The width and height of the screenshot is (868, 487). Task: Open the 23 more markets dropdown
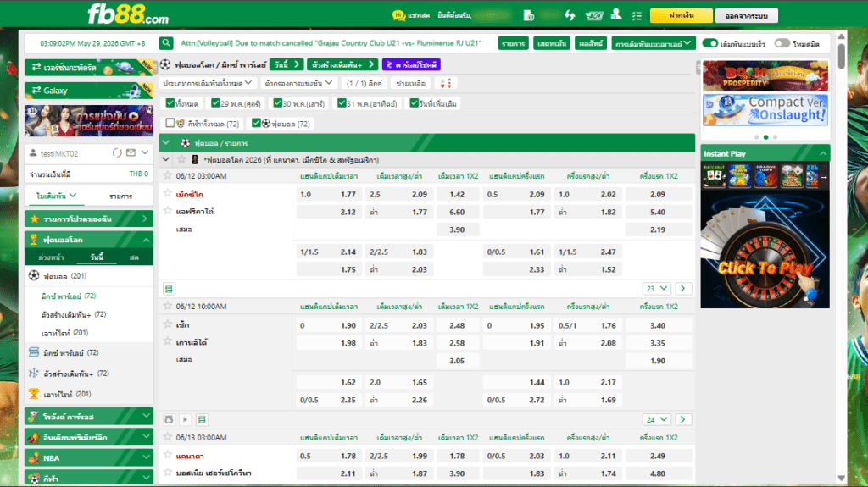pos(657,288)
